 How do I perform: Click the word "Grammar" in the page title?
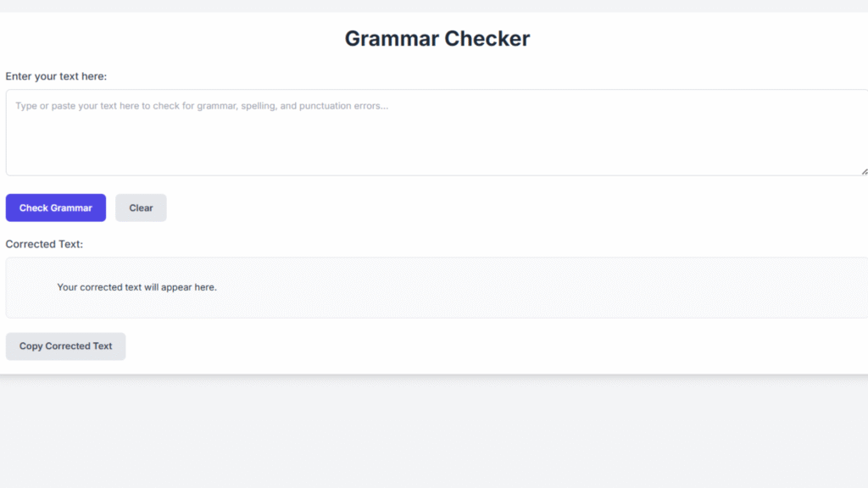(392, 39)
